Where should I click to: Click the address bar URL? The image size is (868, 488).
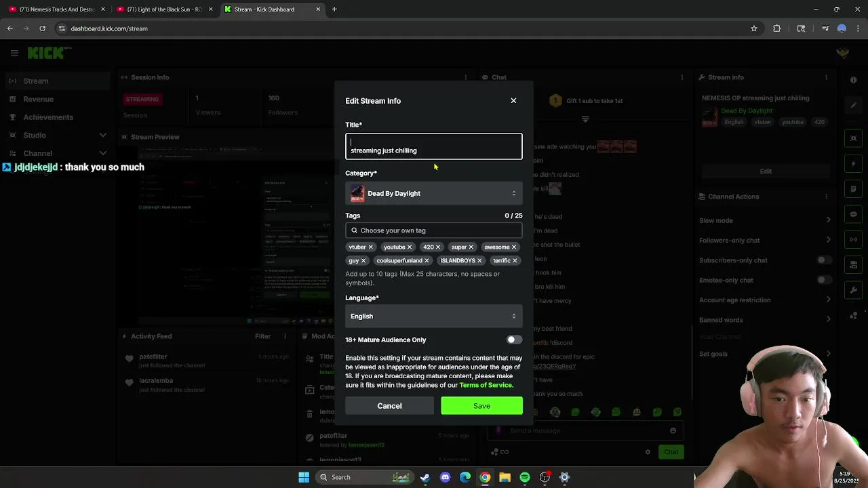click(x=109, y=28)
